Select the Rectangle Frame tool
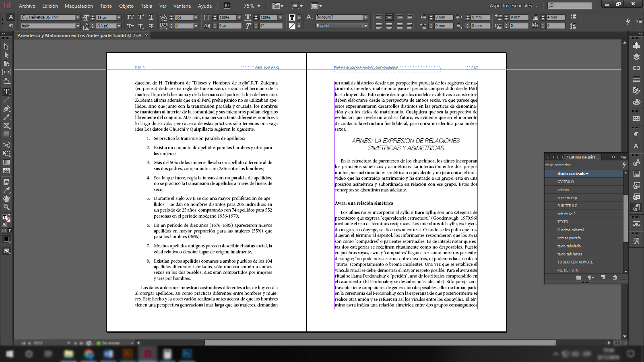644x362 pixels. 6,126
